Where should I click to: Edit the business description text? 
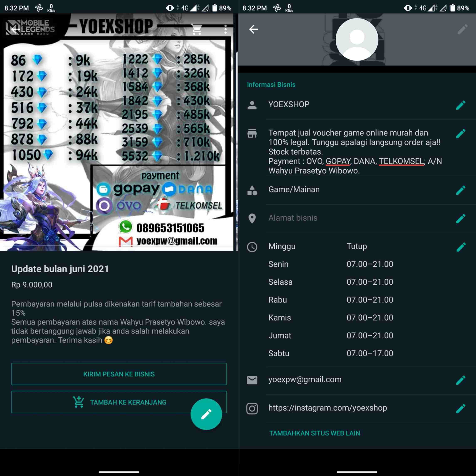pos(460,134)
